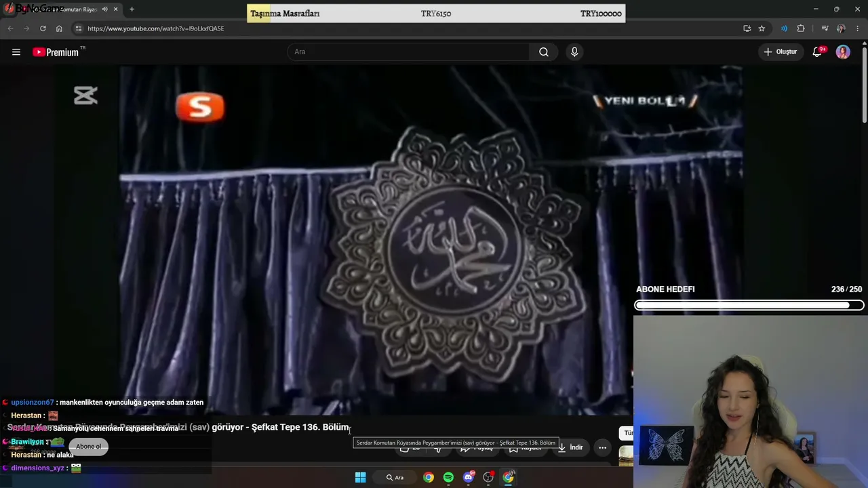View site information icon beside the URL
This screenshot has height=488, width=868.
coord(79,28)
